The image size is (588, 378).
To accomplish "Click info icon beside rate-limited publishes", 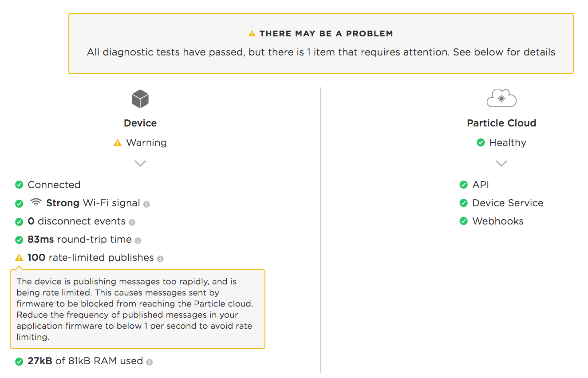I will [160, 259].
